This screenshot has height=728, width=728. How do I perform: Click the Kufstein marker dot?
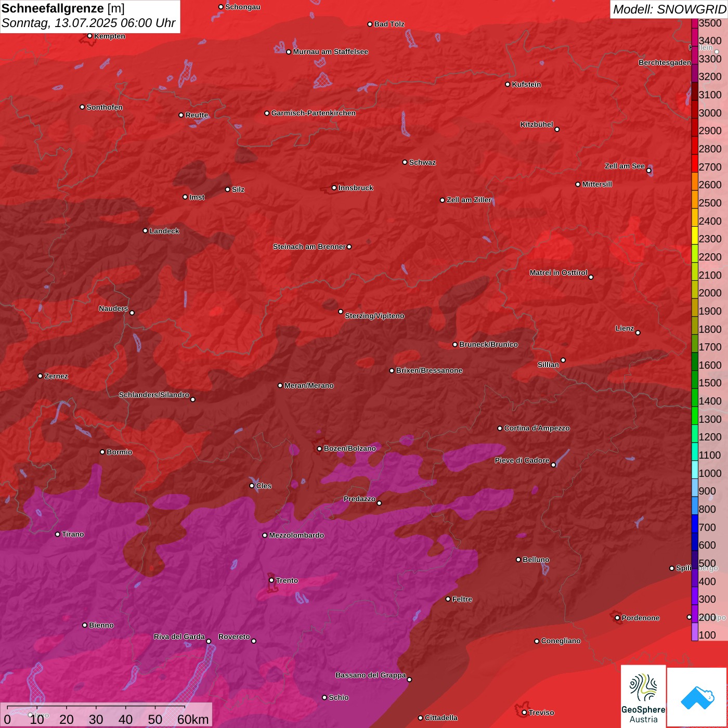point(508,84)
